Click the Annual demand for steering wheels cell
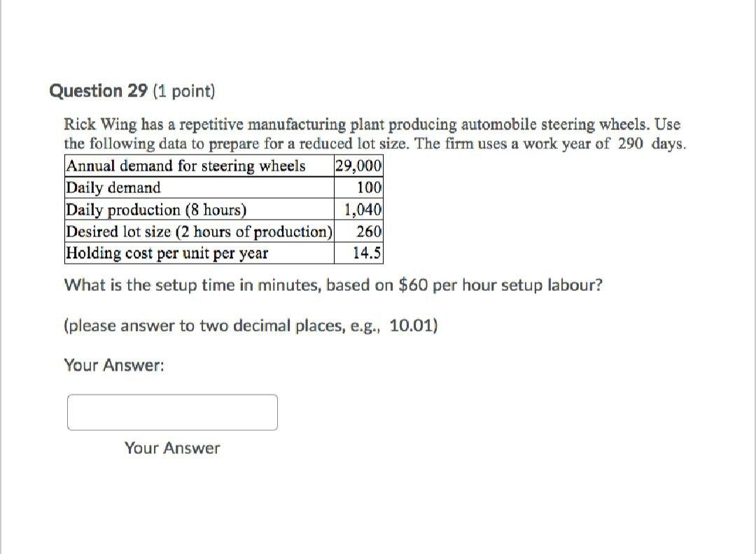The image size is (756, 554). click(185, 166)
